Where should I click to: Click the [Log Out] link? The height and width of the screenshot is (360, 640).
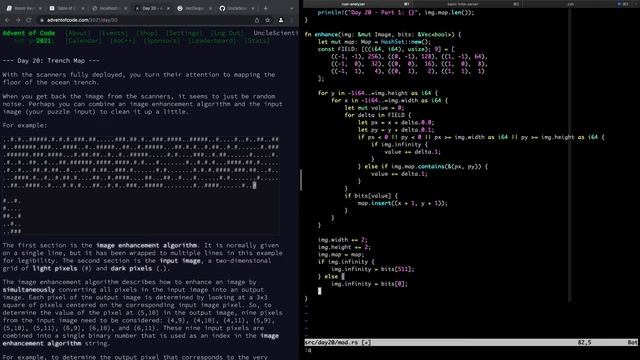pyautogui.click(x=227, y=33)
